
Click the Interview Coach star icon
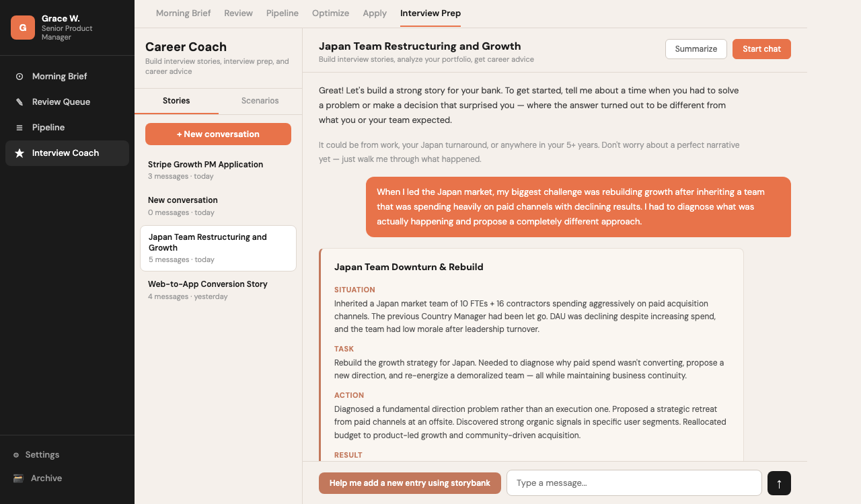(x=20, y=153)
